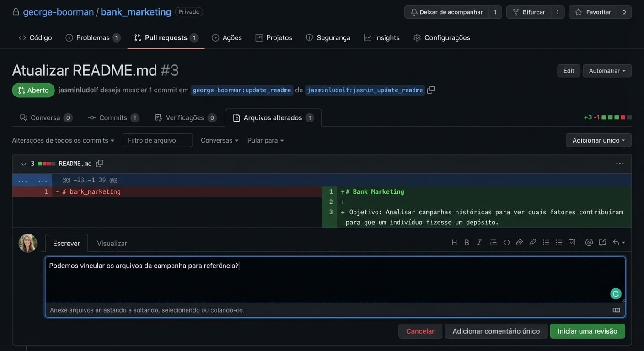Open the three-dot menu for README.md
This screenshot has height=351, width=644.
click(x=620, y=164)
